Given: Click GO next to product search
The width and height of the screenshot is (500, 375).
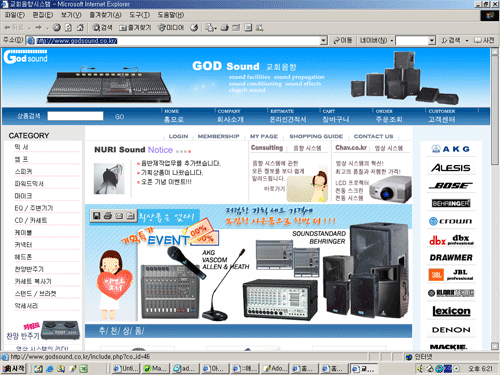Looking at the screenshot, I should click(x=119, y=117).
